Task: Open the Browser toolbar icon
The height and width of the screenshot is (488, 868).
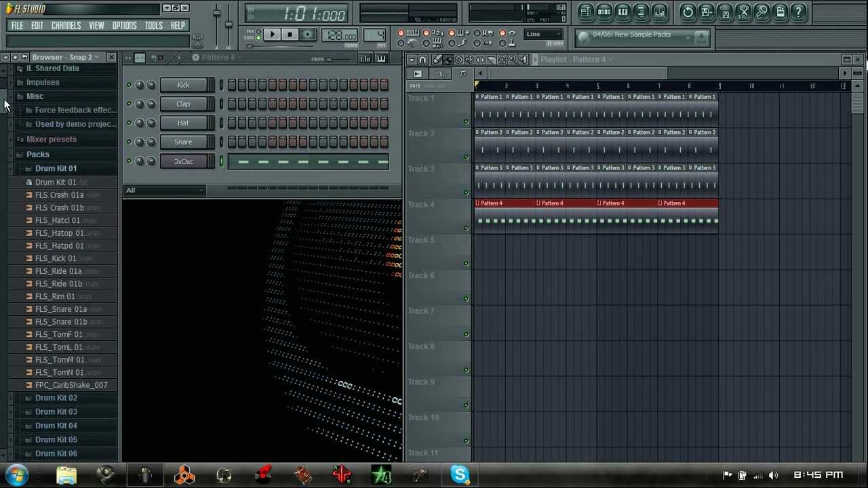Action: point(641,12)
